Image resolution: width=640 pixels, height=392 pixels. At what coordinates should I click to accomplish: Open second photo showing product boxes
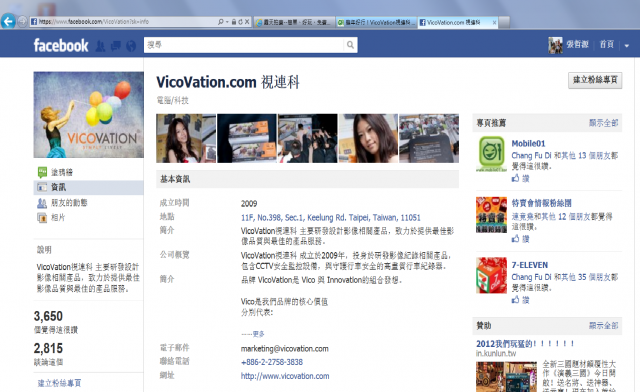point(247,138)
